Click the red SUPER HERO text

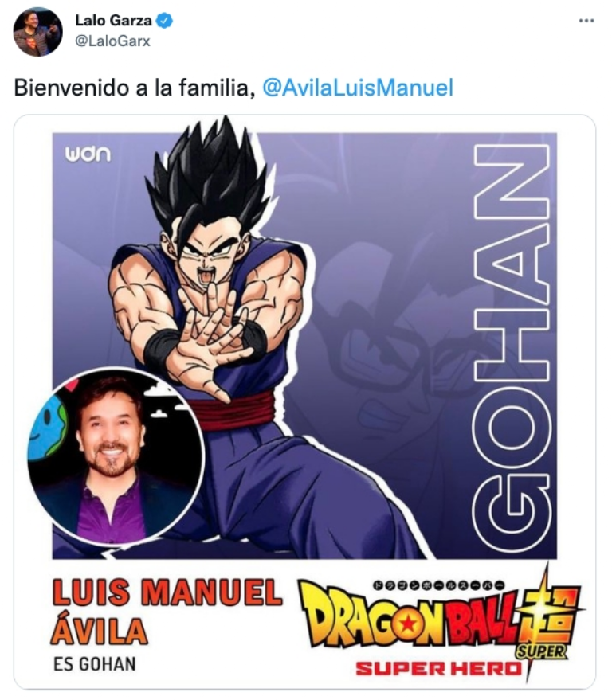(438, 669)
